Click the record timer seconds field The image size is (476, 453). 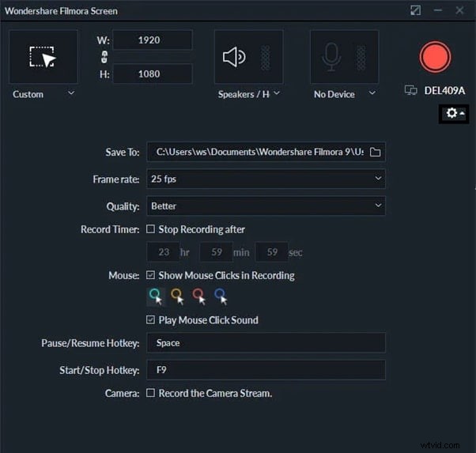(272, 251)
